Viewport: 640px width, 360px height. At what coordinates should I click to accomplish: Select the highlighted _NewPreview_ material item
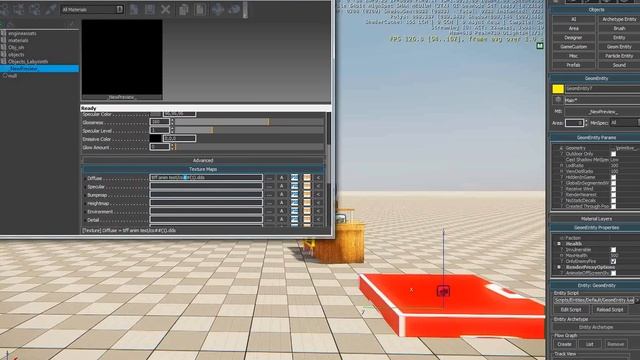[39, 69]
